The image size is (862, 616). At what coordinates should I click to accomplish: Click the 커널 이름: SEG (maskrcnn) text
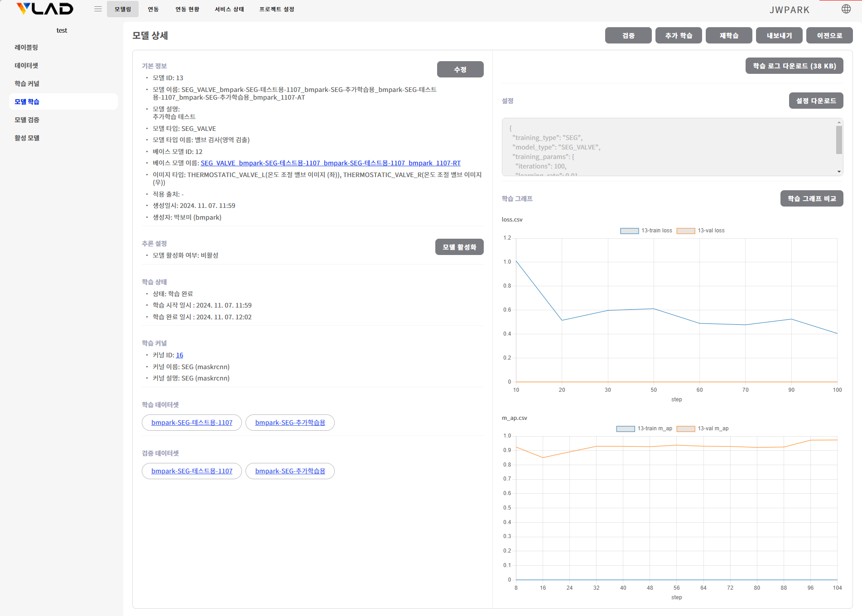coord(191,367)
